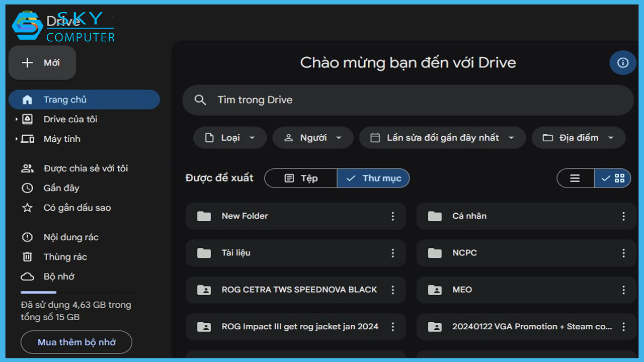Image resolution: width=644 pixels, height=362 pixels.
Task: Click the Mới new button
Action: [42, 63]
